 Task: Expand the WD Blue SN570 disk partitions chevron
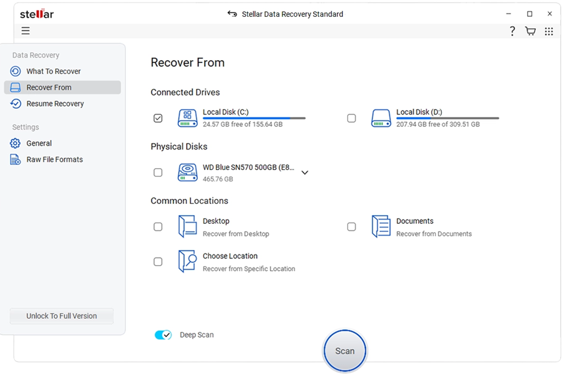(305, 173)
